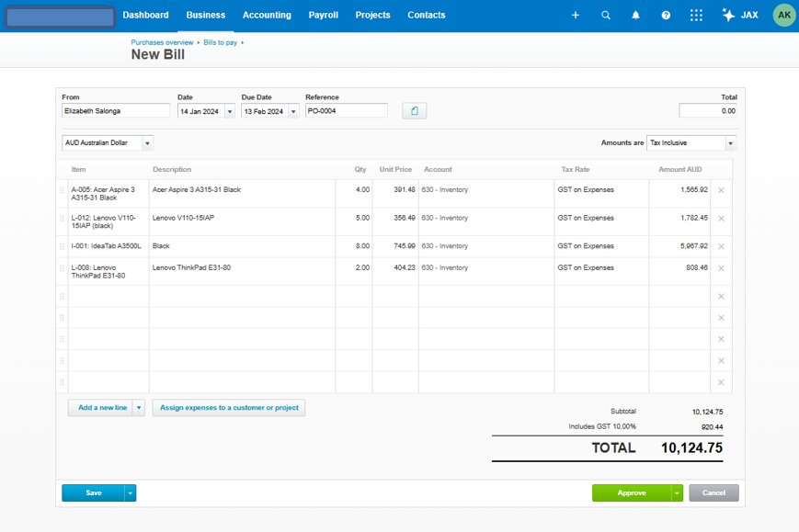Open the Contacts menu
799x532 pixels.
click(427, 16)
